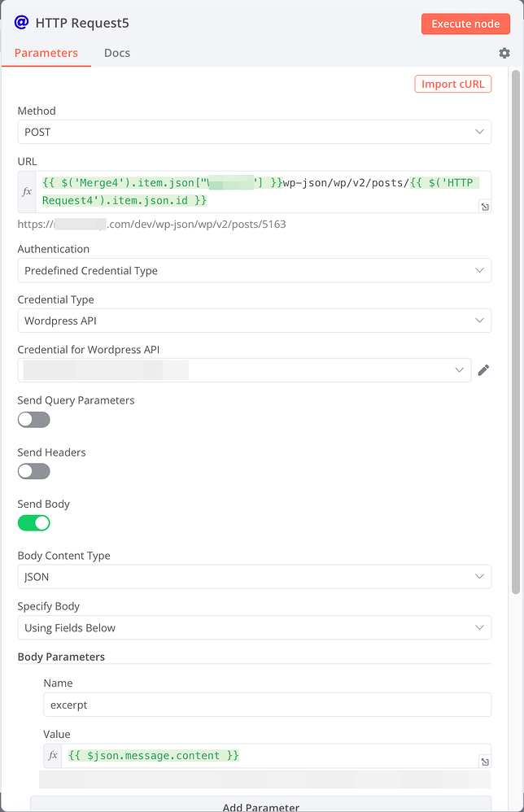
Task: Open the Body Content Type dropdown
Action: point(255,575)
